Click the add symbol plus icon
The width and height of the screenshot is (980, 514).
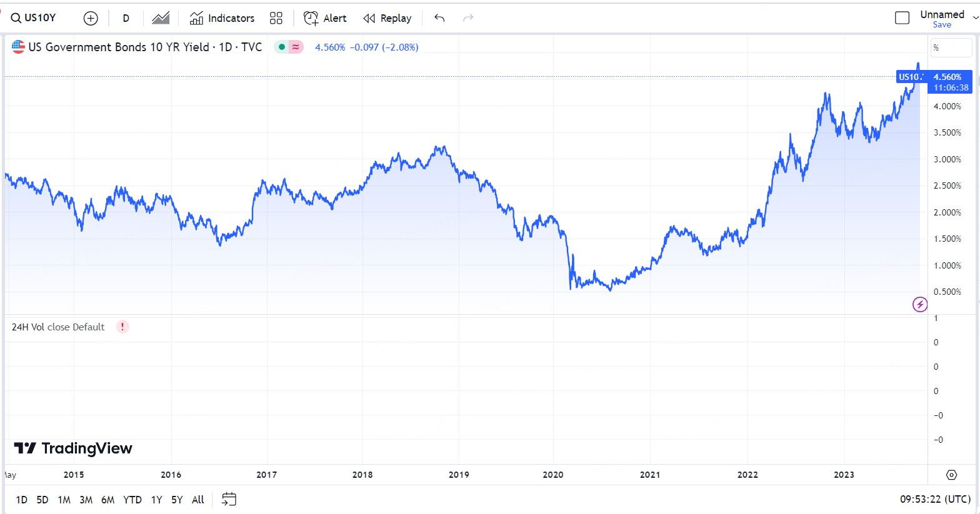[91, 18]
